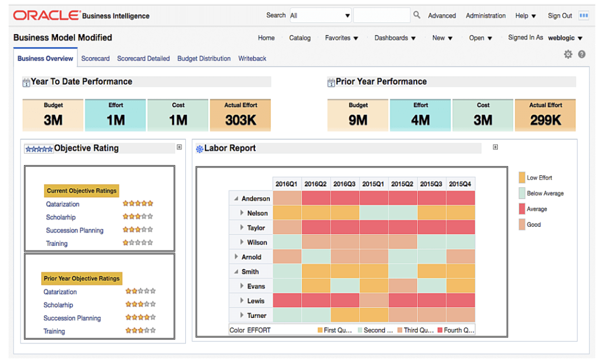Click the Prior Year Objective Ratings heading

click(x=82, y=278)
